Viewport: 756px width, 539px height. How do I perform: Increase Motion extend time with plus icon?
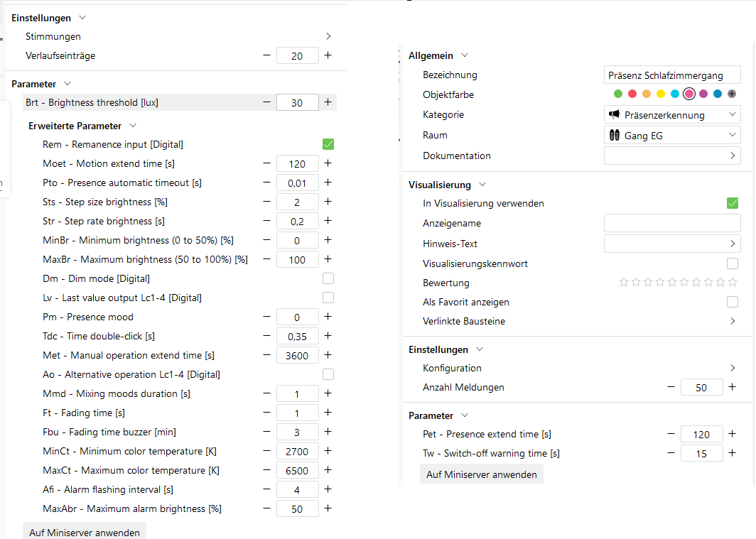pyautogui.click(x=328, y=163)
